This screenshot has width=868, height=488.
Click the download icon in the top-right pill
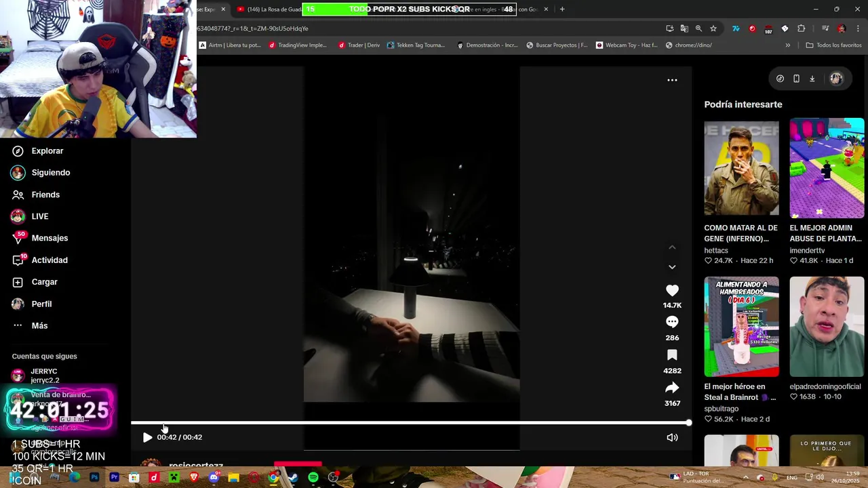pos(812,79)
